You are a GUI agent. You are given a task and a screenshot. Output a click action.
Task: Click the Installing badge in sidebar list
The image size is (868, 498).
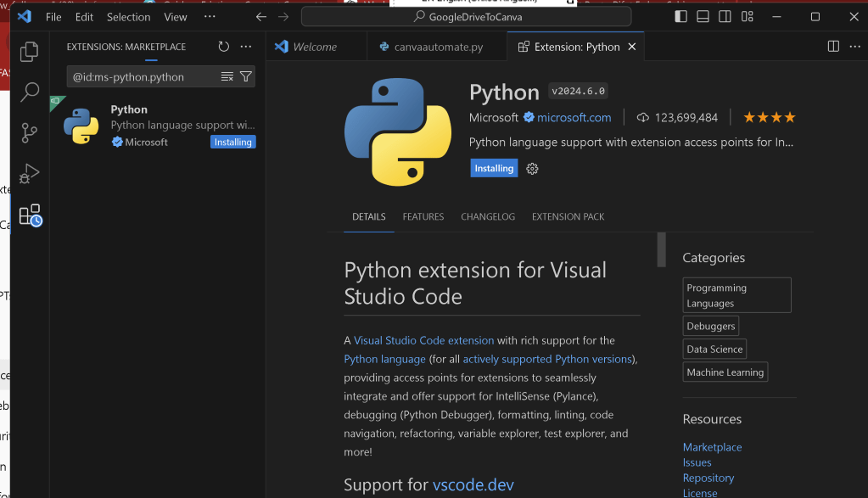point(233,143)
